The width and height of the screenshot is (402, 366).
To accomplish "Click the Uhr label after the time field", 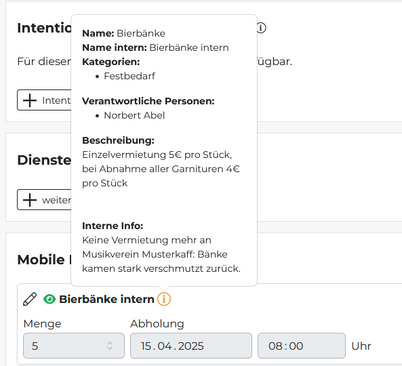I will point(361,346).
